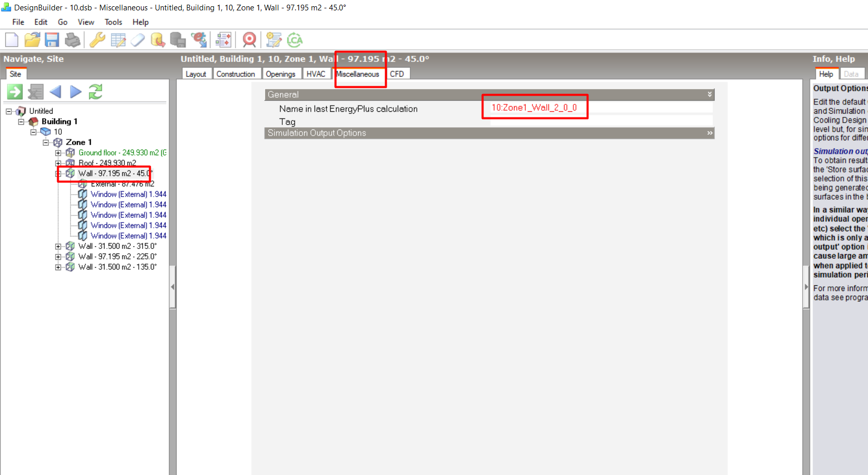Expand the Wall 97.195 m2 225.0° node
The height and width of the screenshot is (475, 868).
(x=58, y=257)
